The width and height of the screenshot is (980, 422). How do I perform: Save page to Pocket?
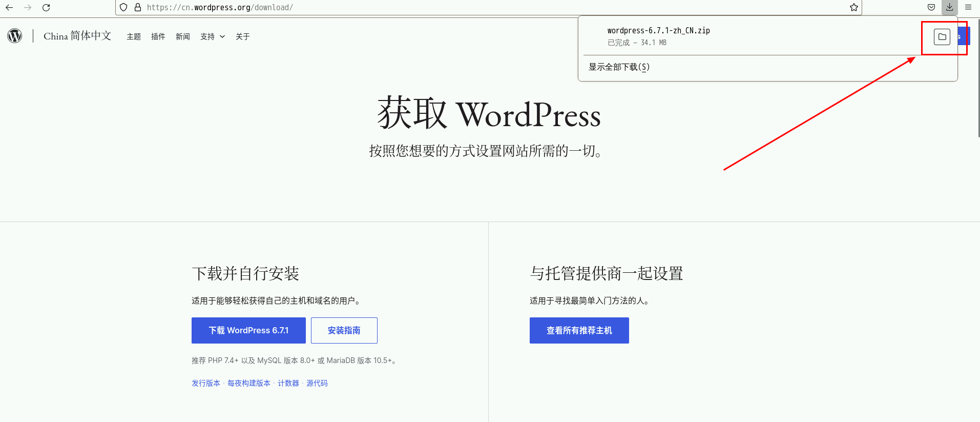pyautogui.click(x=931, y=7)
